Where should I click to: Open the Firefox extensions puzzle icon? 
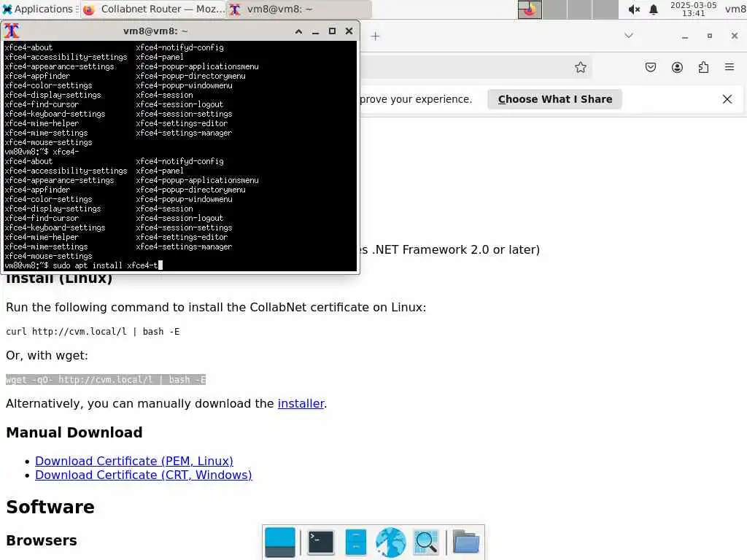(703, 67)
